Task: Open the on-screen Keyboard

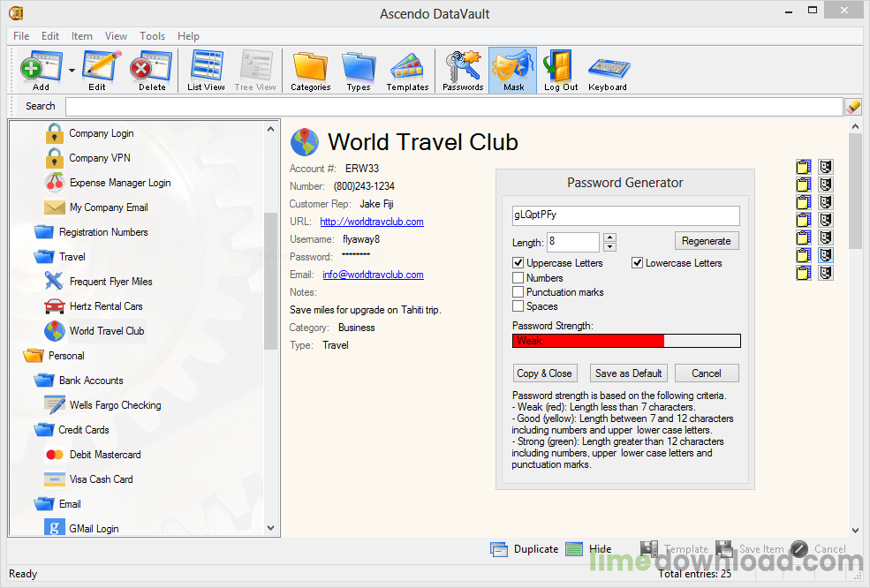Action: 608,71
